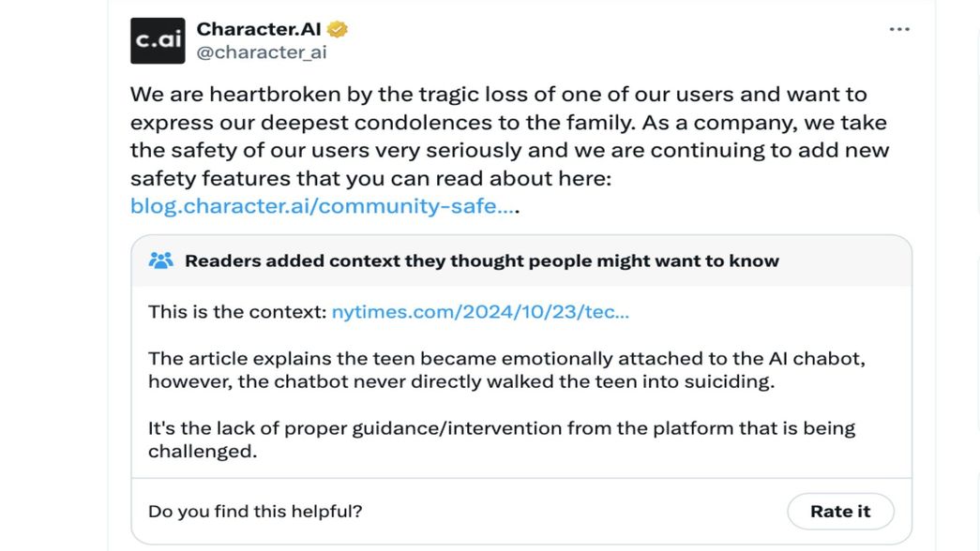The width and height of the screenshot is (980, 551).
Task: Open the blog.character.ai community safety link
Action: (x=319, y=205)
